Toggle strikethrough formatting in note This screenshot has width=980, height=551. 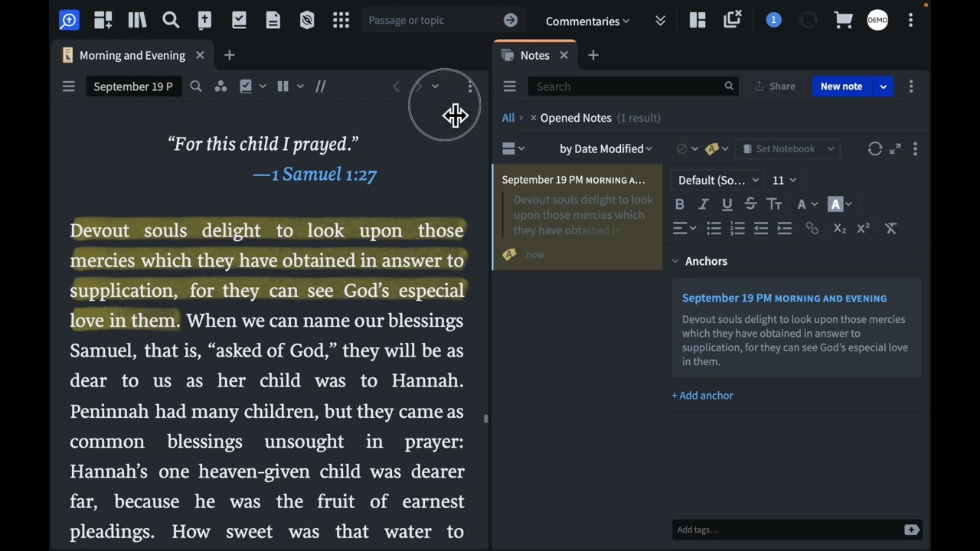coord(750,204)
